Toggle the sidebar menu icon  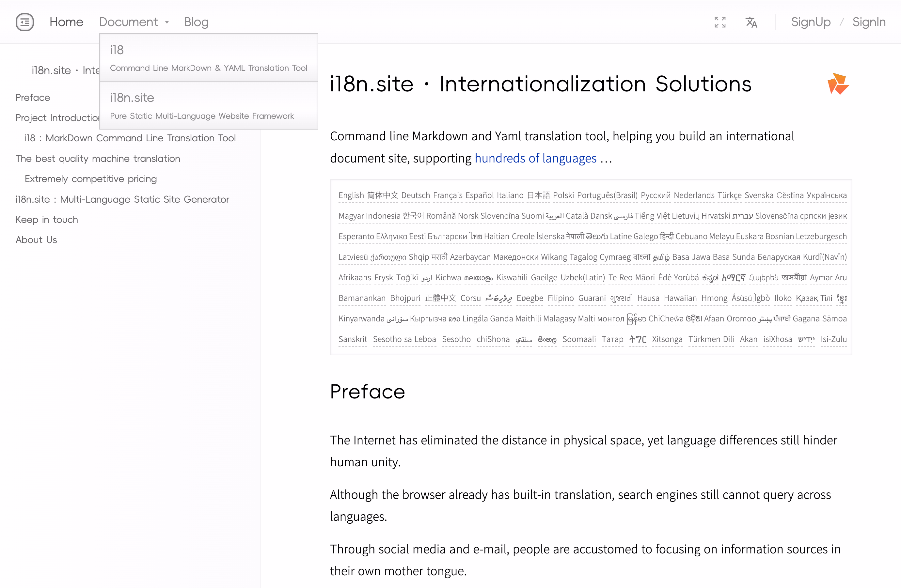[x=24, y=22]
